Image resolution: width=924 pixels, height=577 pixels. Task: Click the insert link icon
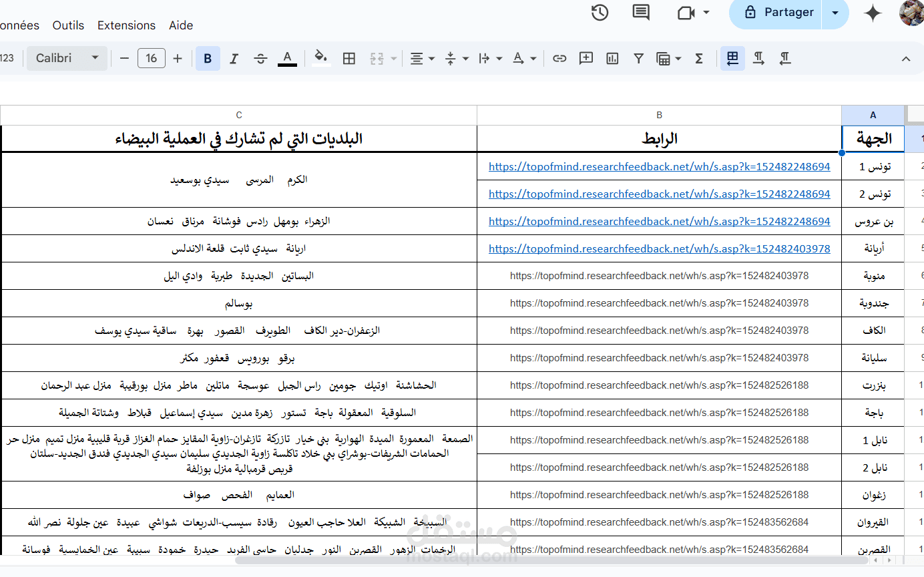point(559,59)
